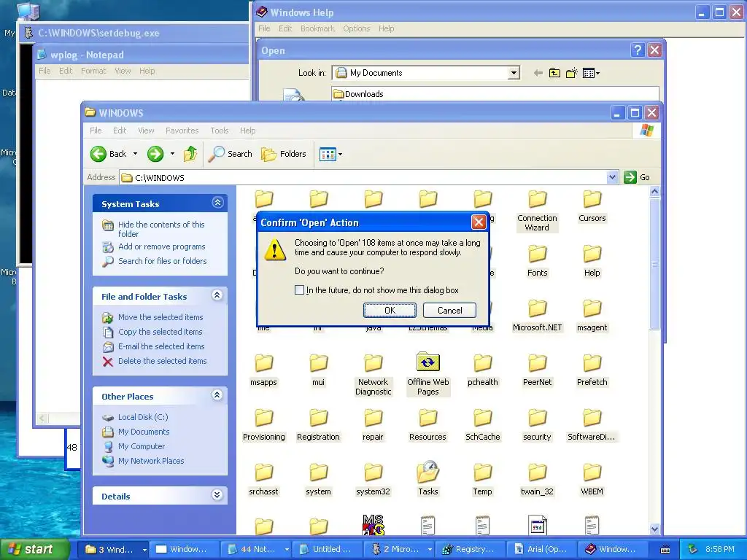Select the Offline Web Pages folder icon
Image resolution: width=747 pixels, height=560 pixels.
[x=427, y=362]
